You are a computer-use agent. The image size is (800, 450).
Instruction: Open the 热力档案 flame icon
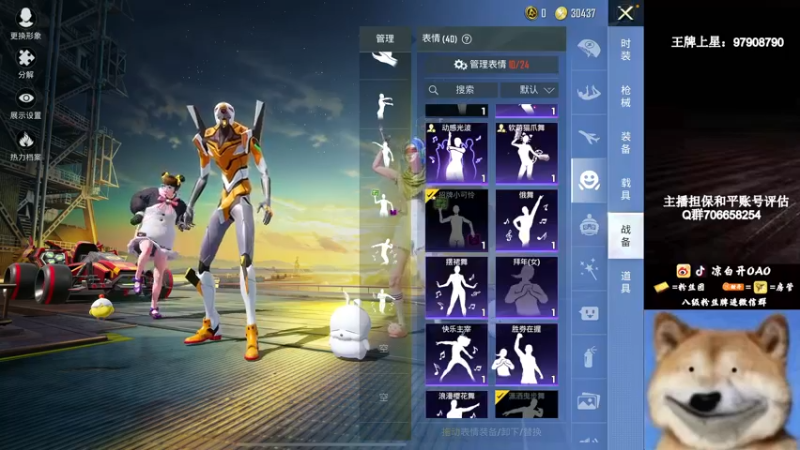coord(26,146)
